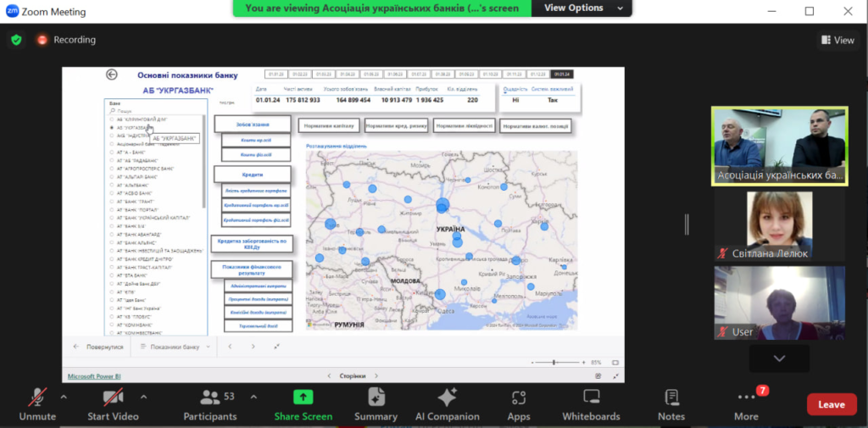Select bank АТ "КОМІНБАНК"
Image resolution: width=868 pixels, height=428 pixels.
pos(131,325)
